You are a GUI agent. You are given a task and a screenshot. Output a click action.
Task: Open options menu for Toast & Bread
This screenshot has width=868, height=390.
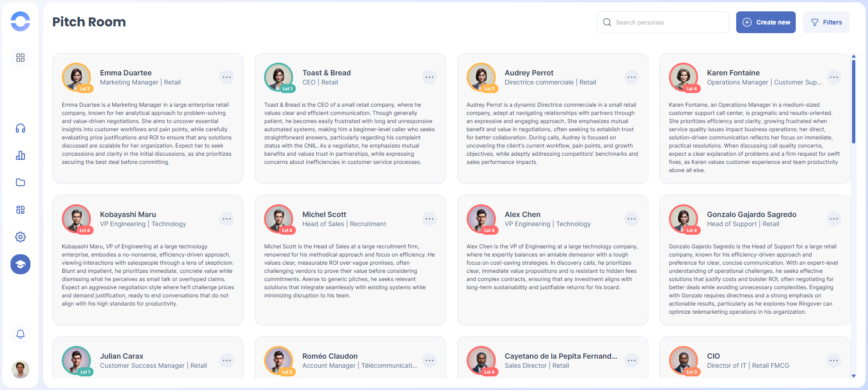pos(429,77)
